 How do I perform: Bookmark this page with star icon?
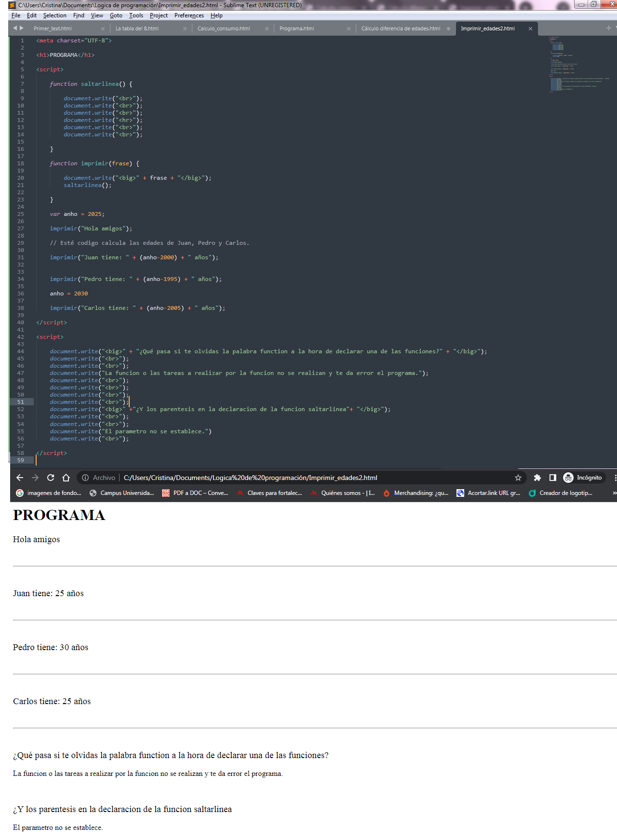click(518, 478)
